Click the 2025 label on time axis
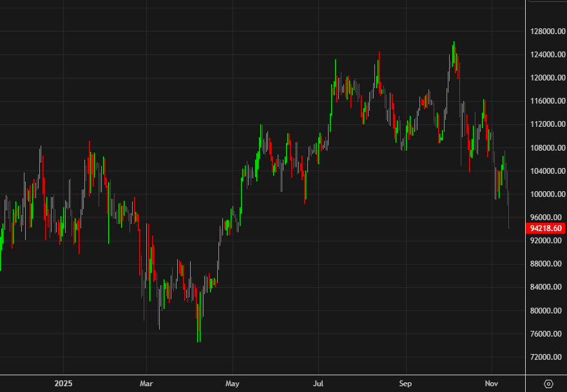Image resolution: width=567 pixels, height=392 pixels. pos(63,384)
